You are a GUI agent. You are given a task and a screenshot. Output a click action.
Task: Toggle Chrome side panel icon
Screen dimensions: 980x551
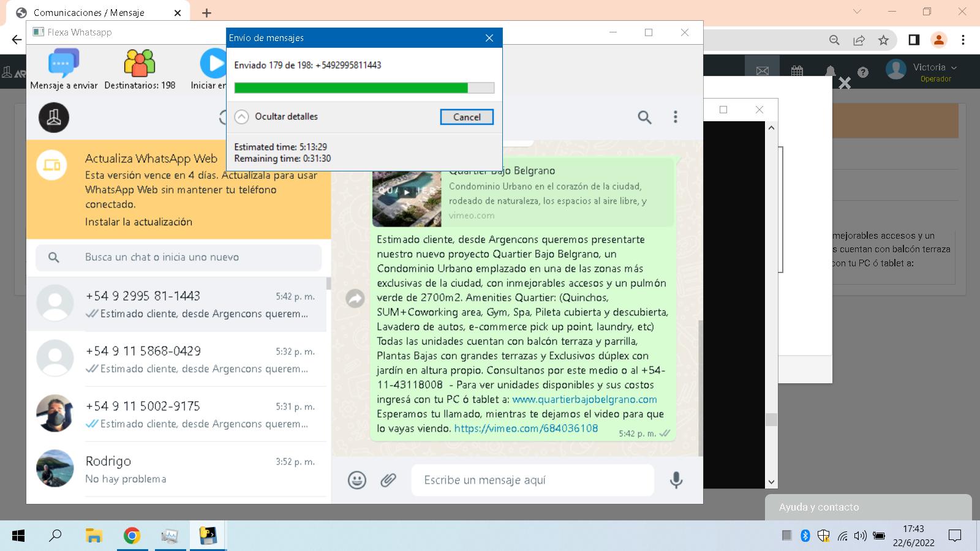[x=914, y=40]
